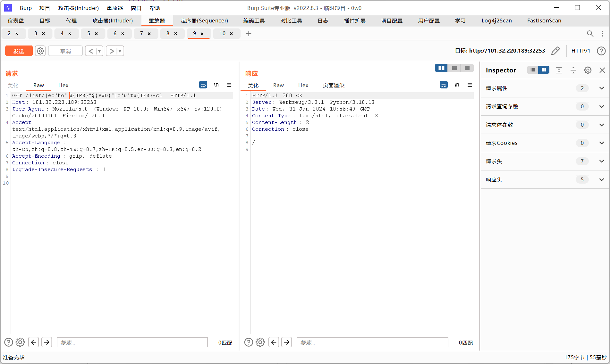
Task: Dock Inspector layout to the right icon
Action: click(544, 70)
